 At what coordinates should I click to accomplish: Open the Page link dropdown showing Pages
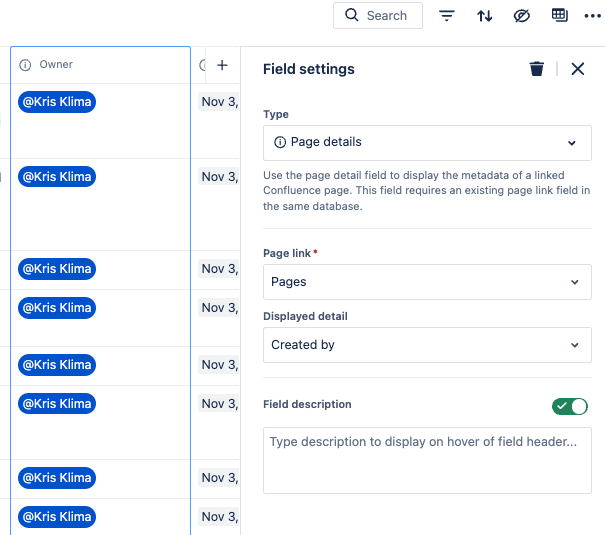427,282
